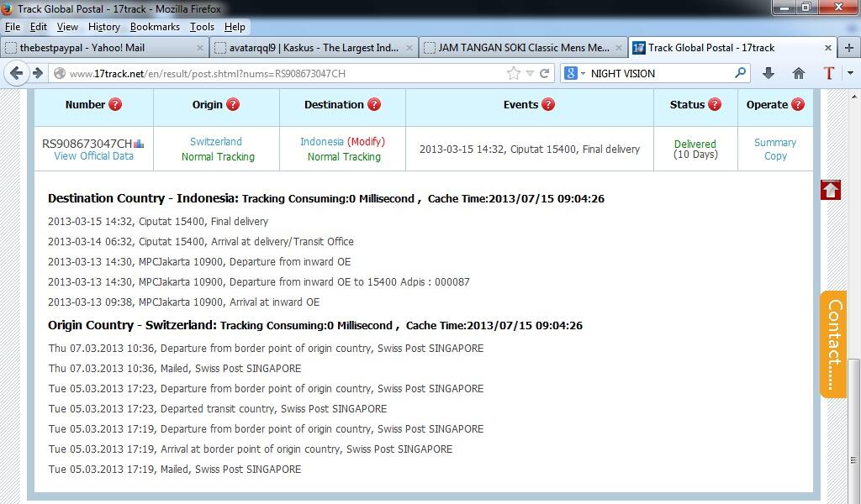Expand the search engine selector dropdown

pos(583,73)
